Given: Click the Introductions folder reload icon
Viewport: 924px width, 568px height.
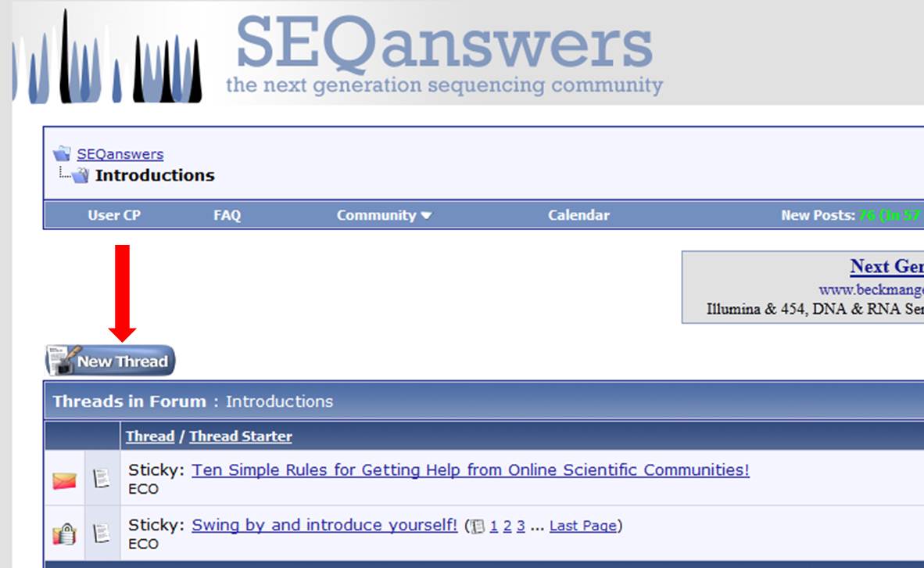Looking at the screenshot, I should point(81,174).
